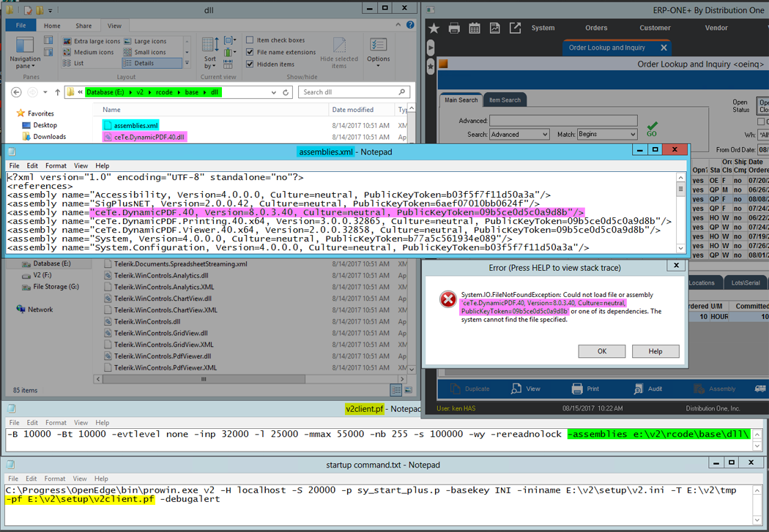Collapse the Explorer ribbon chevron
The image size is (769, 532).
point(398,25)
